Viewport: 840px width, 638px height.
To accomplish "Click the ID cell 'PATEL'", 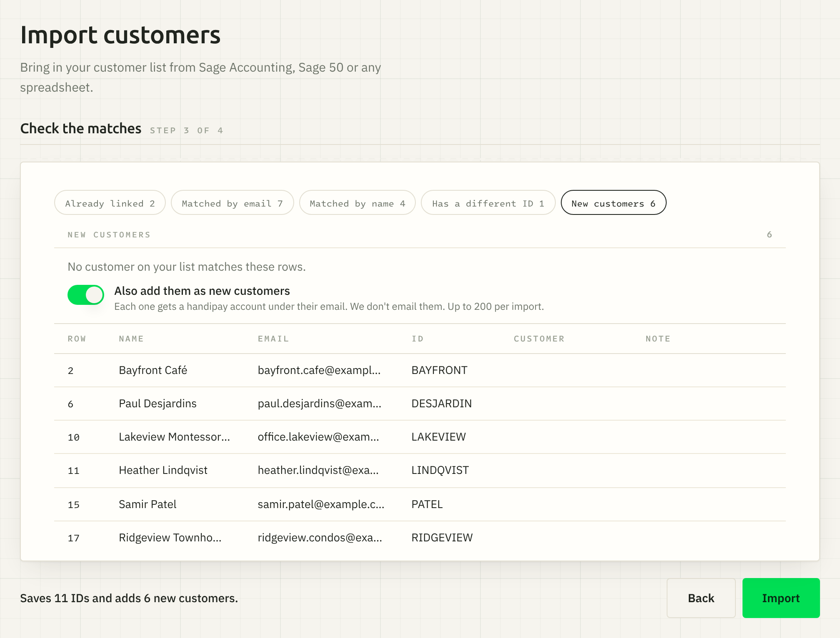I will pos(427,504).
